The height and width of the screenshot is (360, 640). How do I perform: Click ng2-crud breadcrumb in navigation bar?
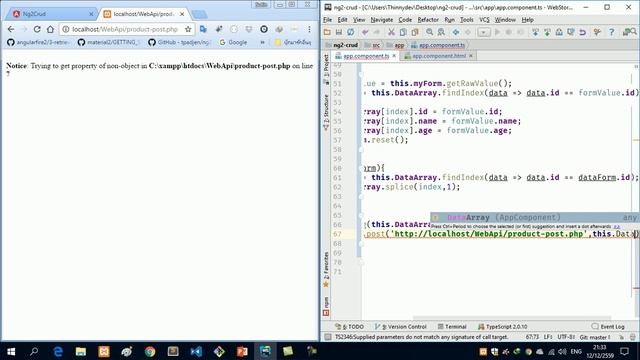342,45
